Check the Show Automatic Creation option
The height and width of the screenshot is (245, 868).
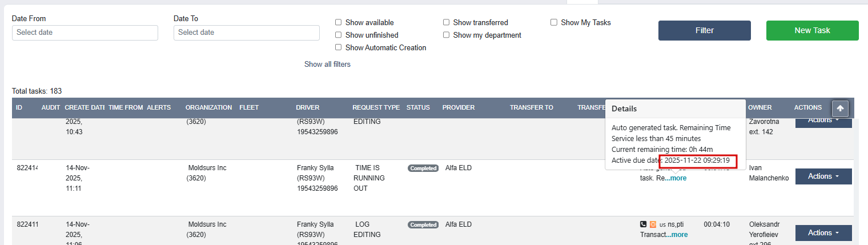[339, 48]
